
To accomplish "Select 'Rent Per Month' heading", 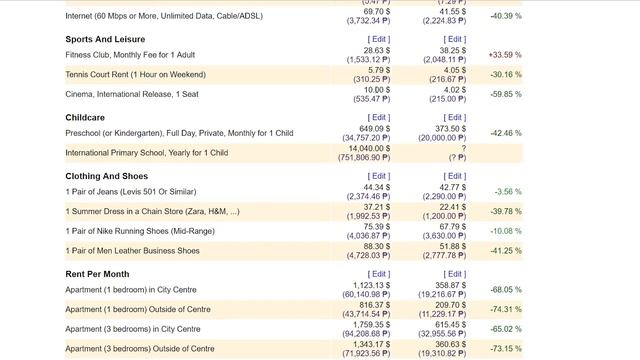I will tap(97, 274).
